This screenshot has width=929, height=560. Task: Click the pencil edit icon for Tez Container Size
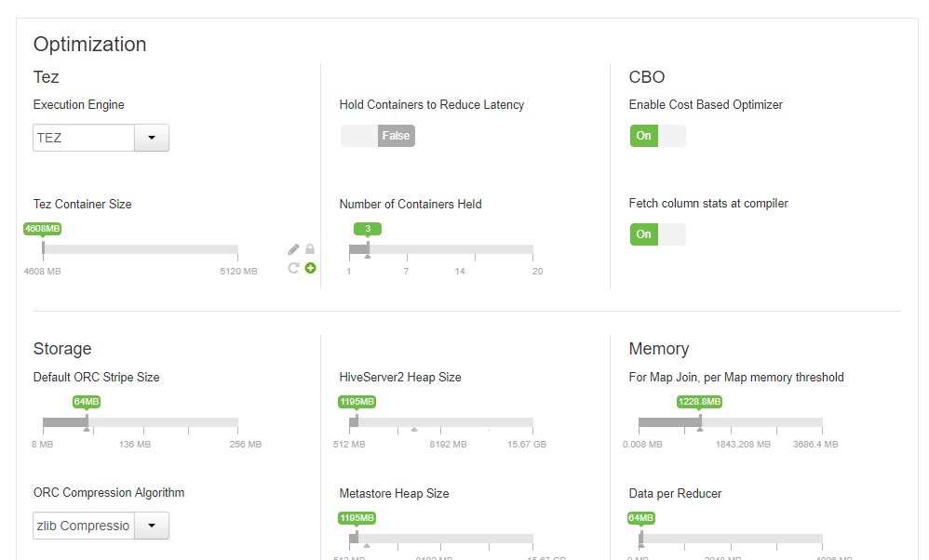(293, 249)
